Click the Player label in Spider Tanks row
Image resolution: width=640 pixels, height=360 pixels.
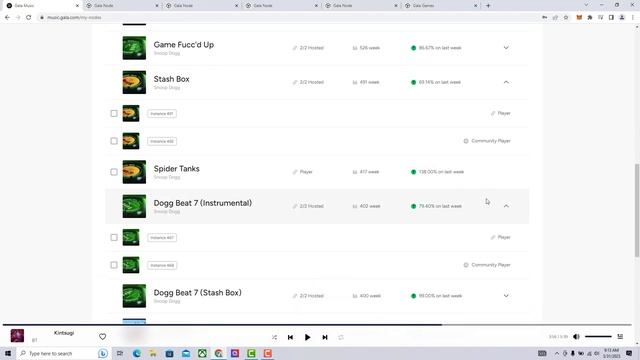302,172
